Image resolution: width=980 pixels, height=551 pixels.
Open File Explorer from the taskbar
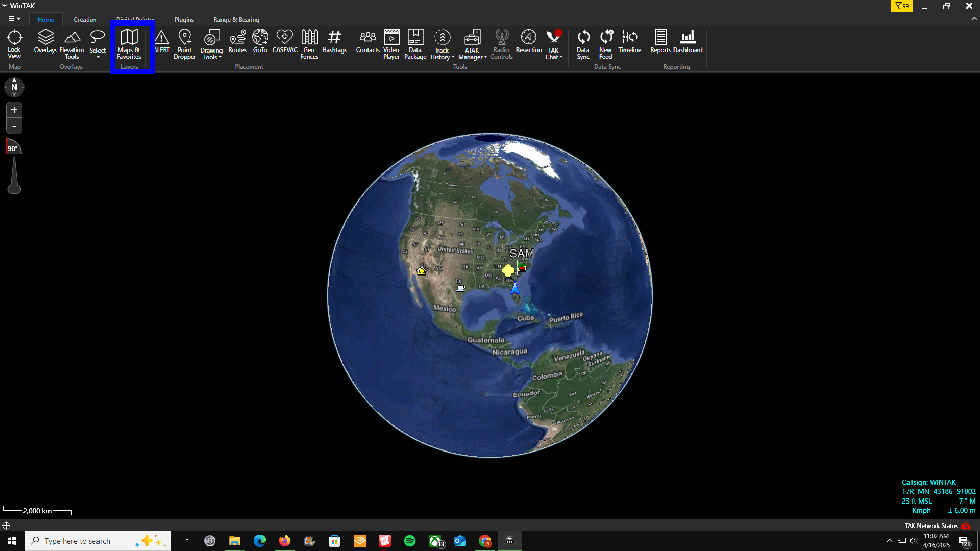[x=235, y=541]
